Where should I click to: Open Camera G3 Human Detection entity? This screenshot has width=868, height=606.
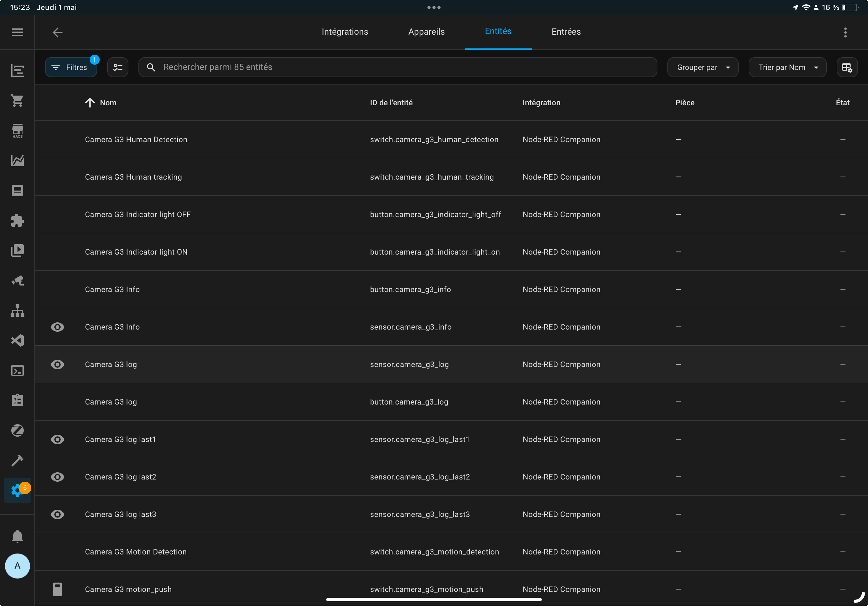coord(451,140)
